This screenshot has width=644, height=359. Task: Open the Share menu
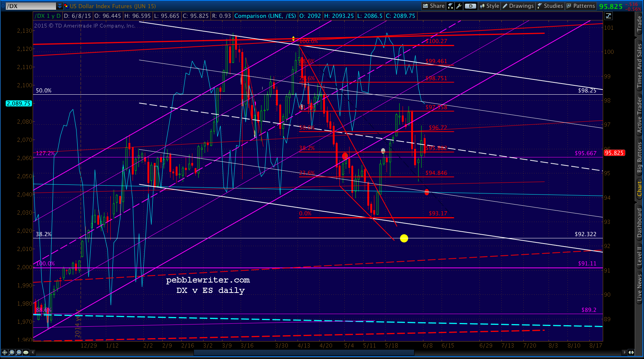pos(433,6)
